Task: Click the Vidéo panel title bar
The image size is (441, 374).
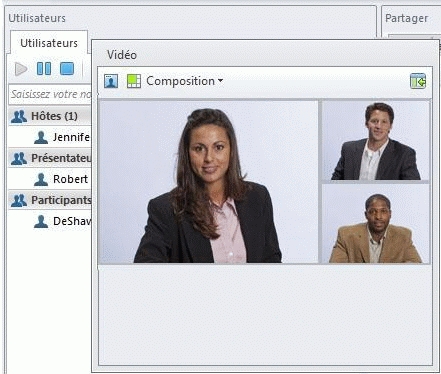Action: [265, 55]
